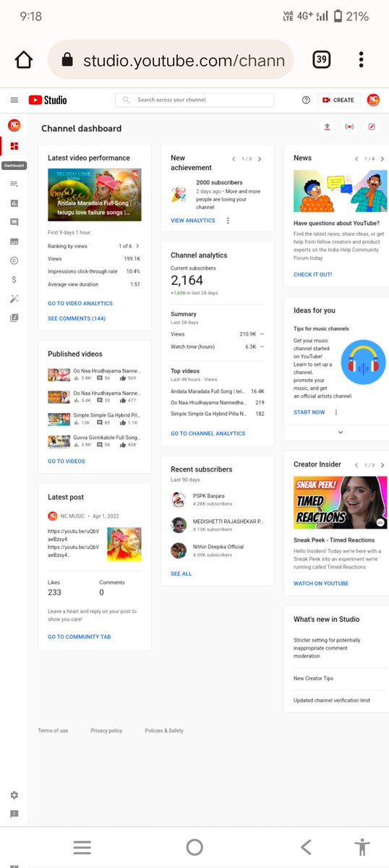Go to next achievement with right chevron
Viewport: 389px width, 868px height.
(260, 158)
